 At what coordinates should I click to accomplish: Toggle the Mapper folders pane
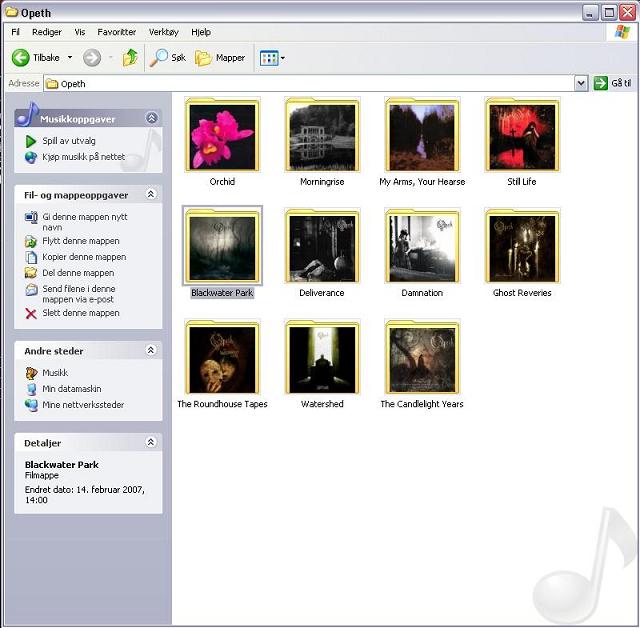pos(220,58)
